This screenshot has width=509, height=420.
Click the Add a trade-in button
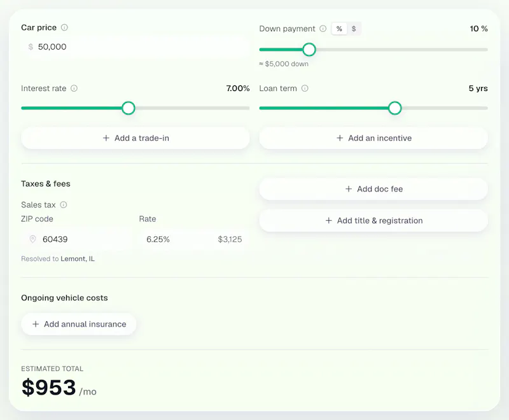click(136, 138)
